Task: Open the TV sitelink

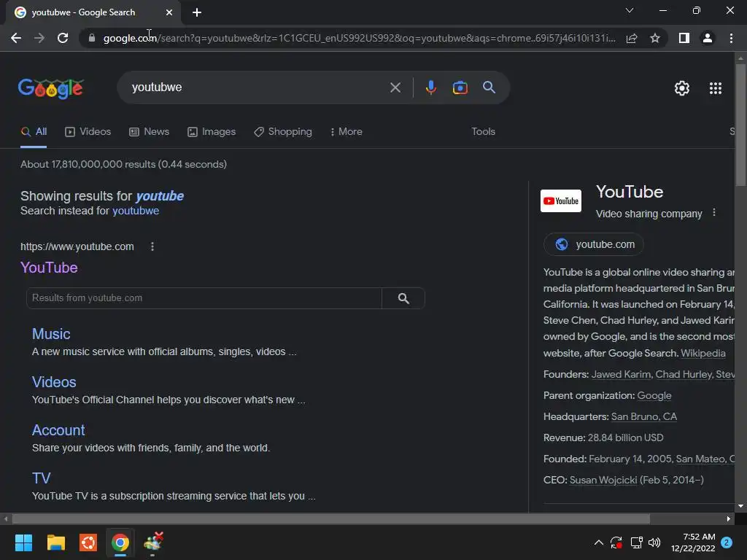Action: (x=41, y=478)
